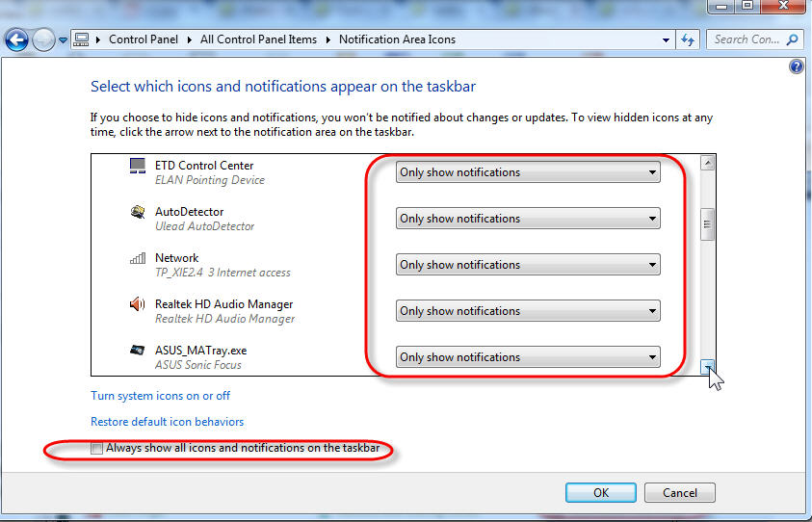Select All Control Panel Items breadcrumb

click(258, 39)
